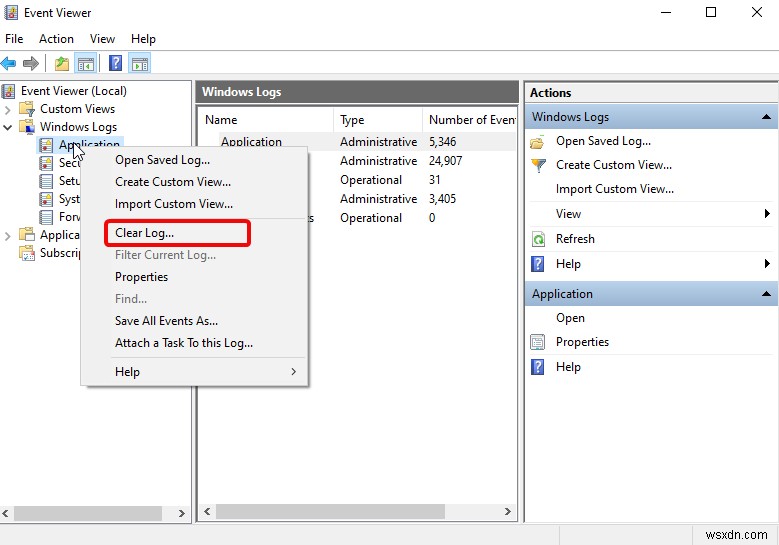Click the center pane horizontal scrollbar thumb
The width and height of the screenshot is (779, 545).
330,512
